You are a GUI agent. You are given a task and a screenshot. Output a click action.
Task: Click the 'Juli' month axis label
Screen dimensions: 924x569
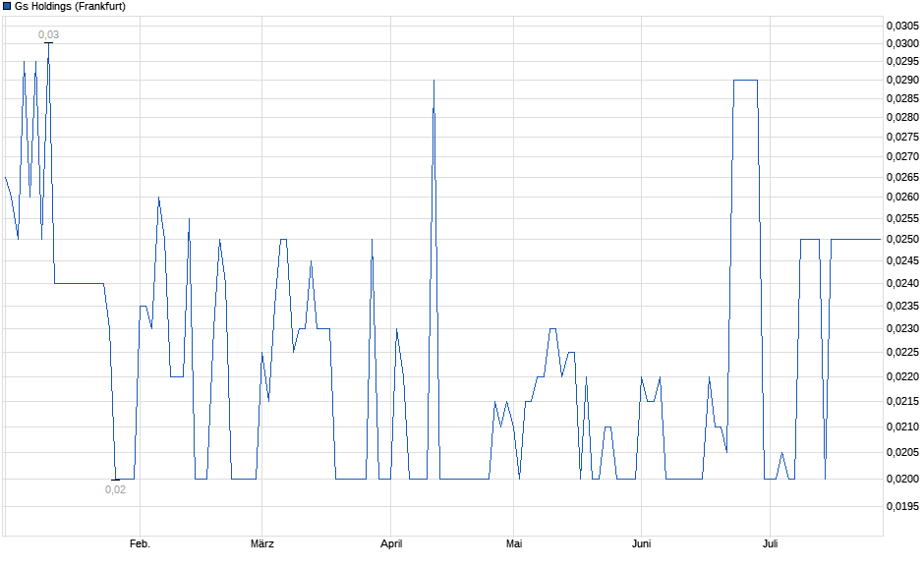[771, 543]
